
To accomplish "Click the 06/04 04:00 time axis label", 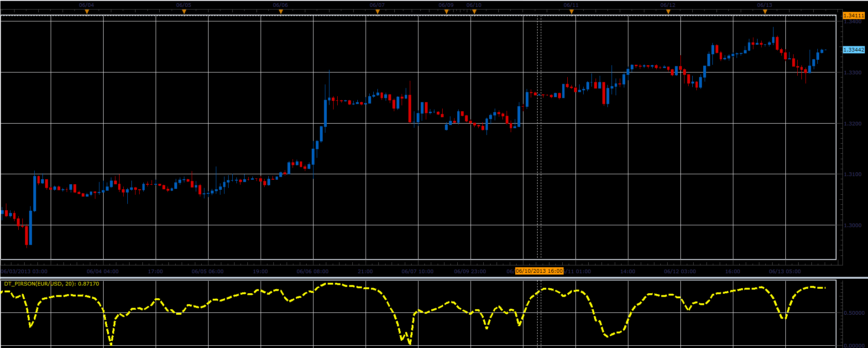I will point(103,271).
